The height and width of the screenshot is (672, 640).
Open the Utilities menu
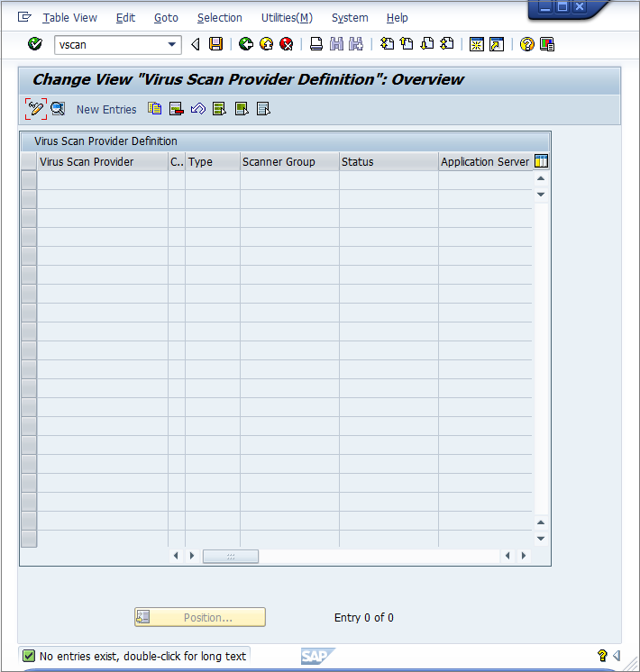point(287,17)
